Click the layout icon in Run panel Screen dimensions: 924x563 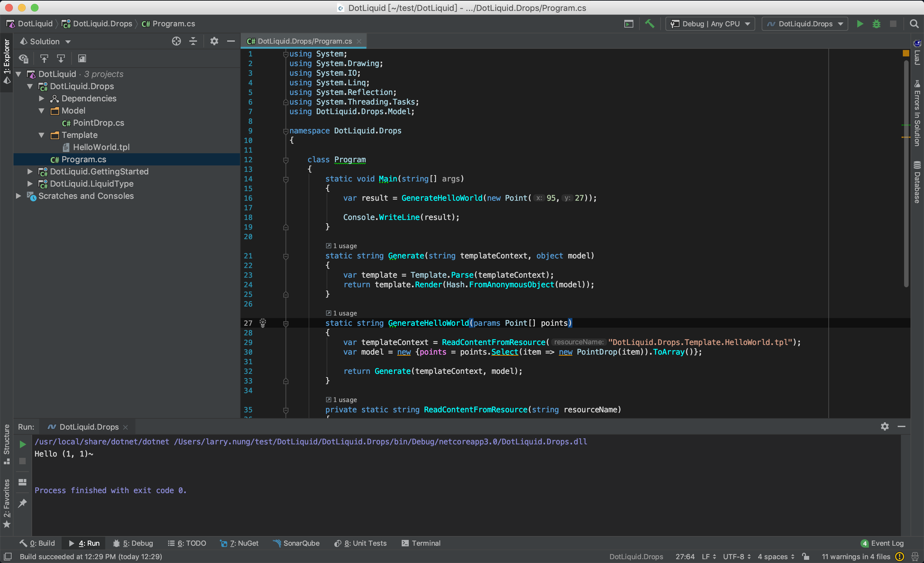(22, 482)
